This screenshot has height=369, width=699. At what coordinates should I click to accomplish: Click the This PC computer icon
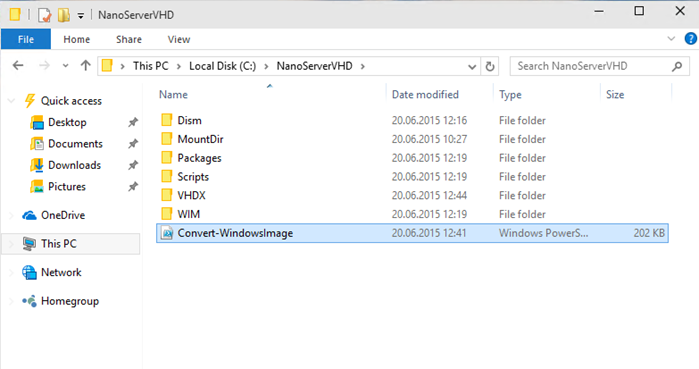[x=29, y=243]
